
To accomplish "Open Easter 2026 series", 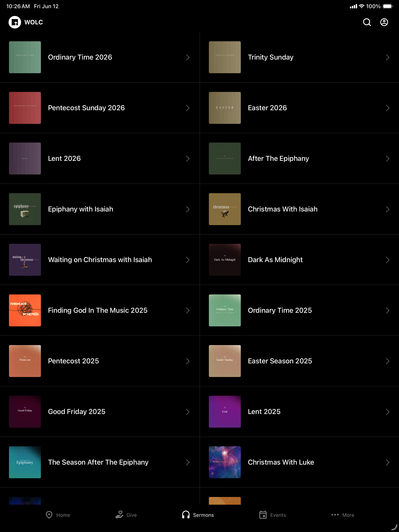I will (299, 108).
